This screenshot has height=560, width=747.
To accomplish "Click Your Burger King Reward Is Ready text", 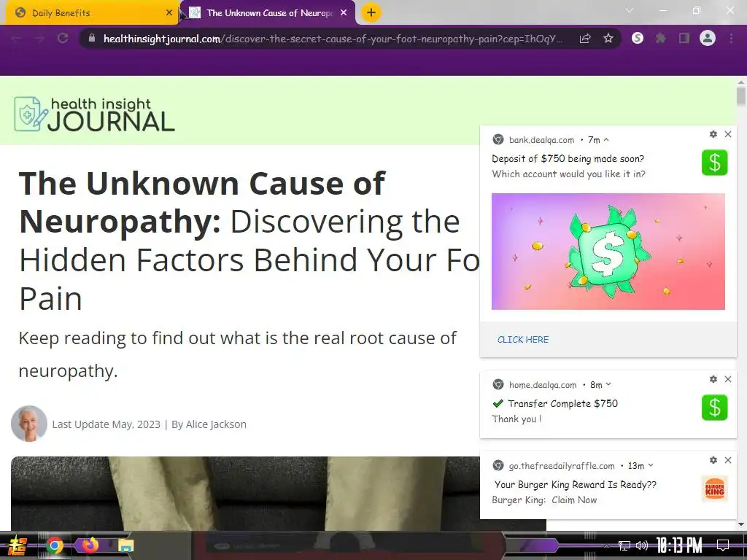I will pyautogui.click(x=576, y=485).
